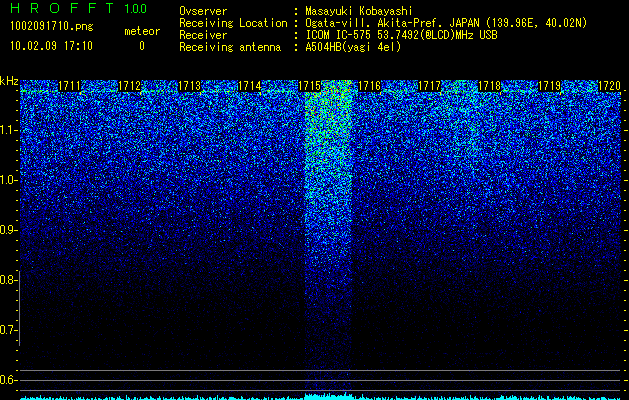Click the Receiving Location label

click(233, 23)
